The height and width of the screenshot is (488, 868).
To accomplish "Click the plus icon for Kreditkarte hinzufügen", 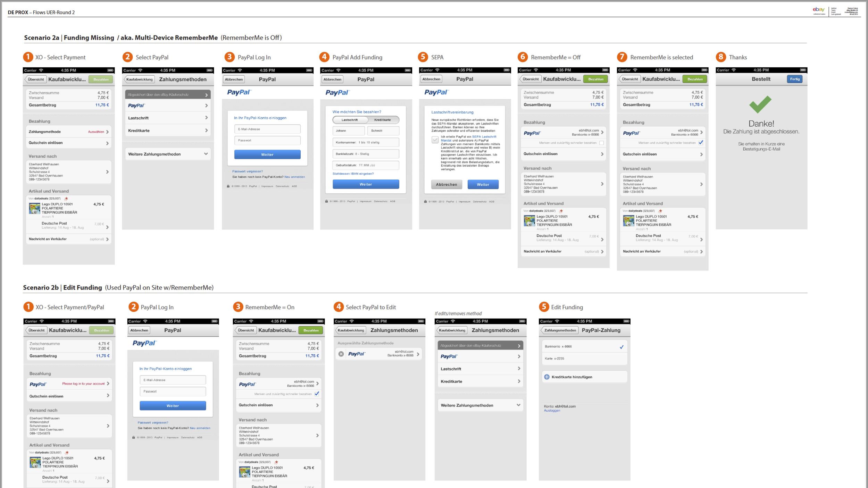I will coord(547,377).
